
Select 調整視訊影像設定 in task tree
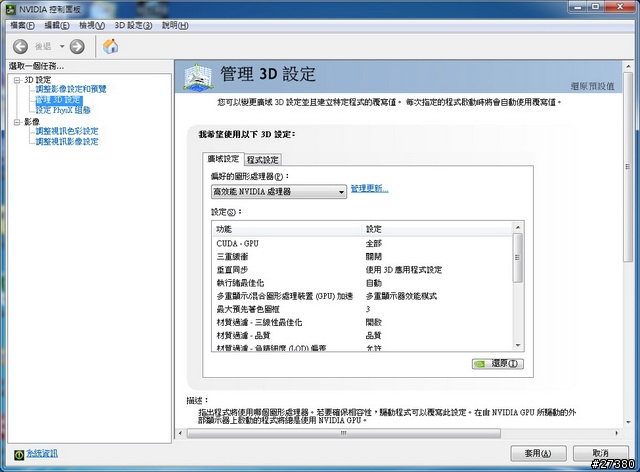pos(67,142)
